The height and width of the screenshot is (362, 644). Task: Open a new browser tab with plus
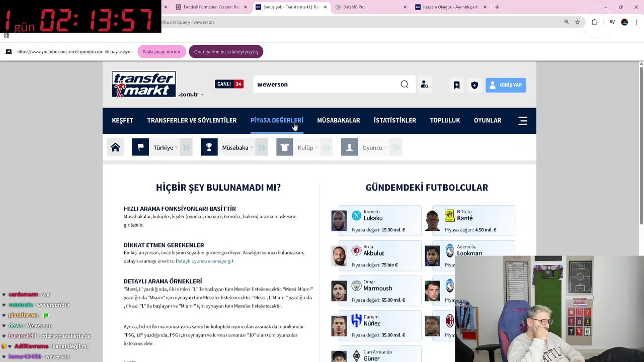point(497,7)
